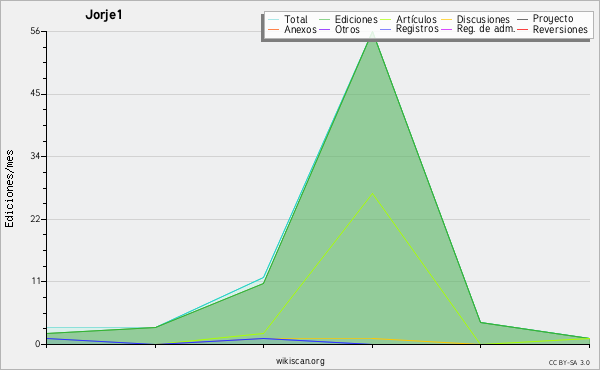This screenshot has width=600, height=370.
Task: Click the cyan Total legend line swatch
Action: point(274,19)
